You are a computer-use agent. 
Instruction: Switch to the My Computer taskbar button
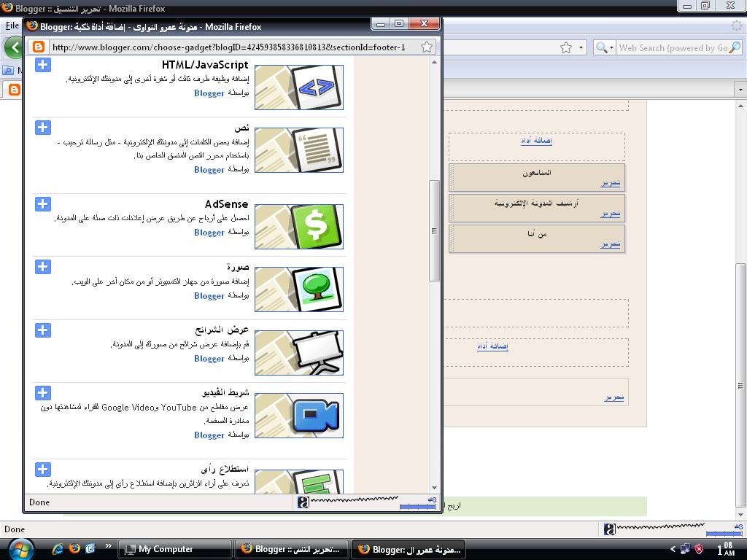coord(174,549)
